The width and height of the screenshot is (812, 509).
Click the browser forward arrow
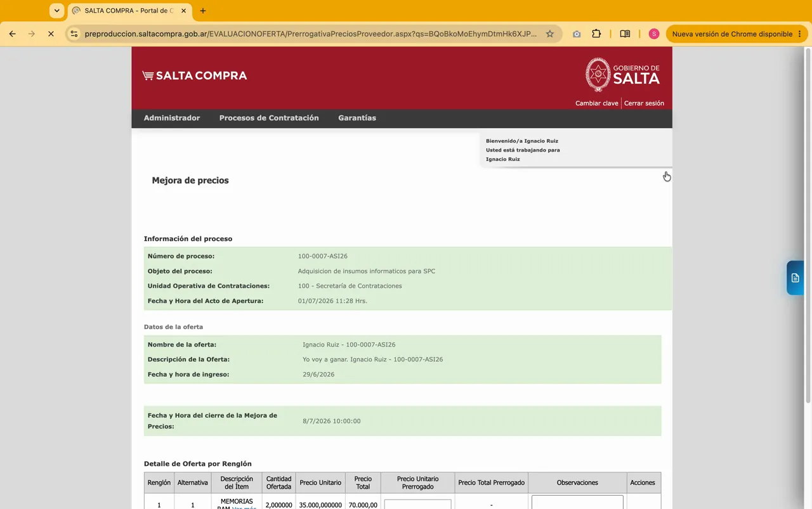pyautogui.click(x=31, y=34)
